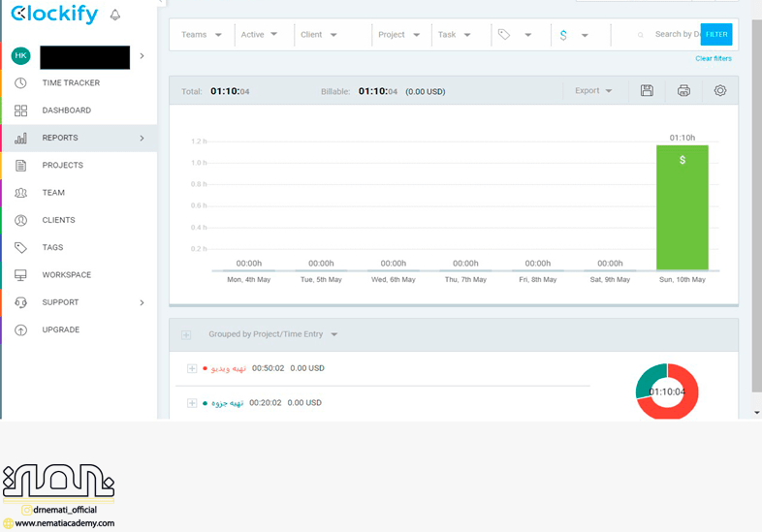
Task: Click the billable dollar sign filter
Action: pos(563,35)
